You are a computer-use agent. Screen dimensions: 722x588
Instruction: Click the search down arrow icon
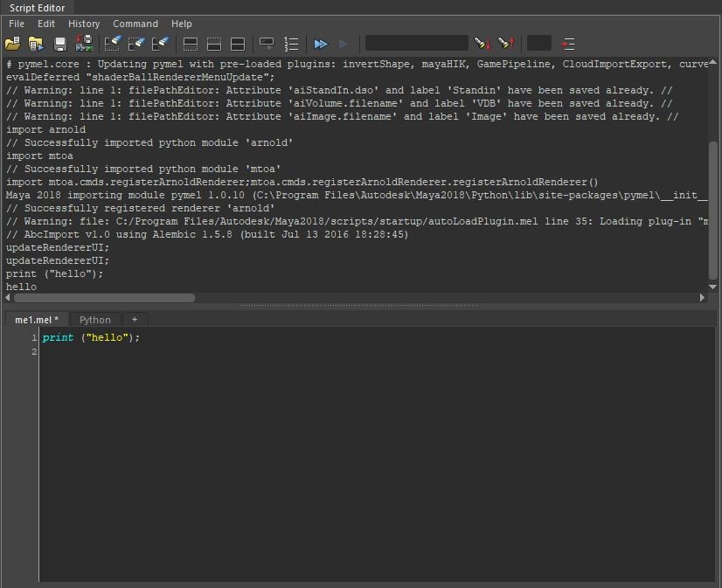point(482,43)
